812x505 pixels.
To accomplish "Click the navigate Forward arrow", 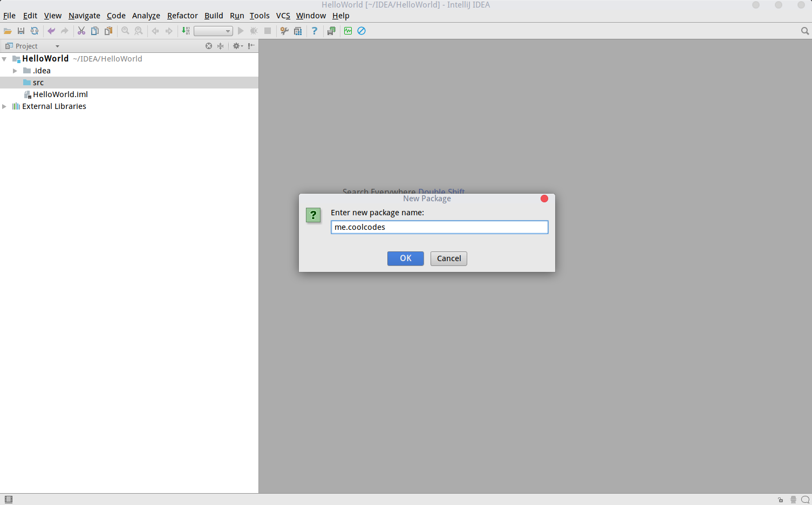I will tap(169, 31).
